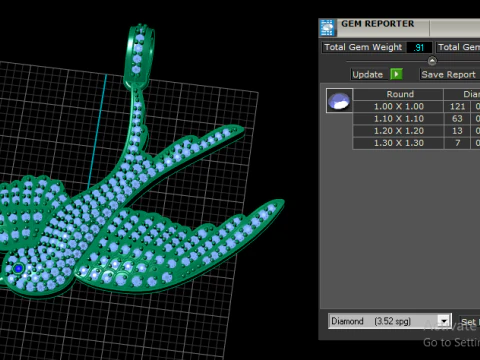The width and height of the screenshot is (480, 360).
Task: Click the GEM REPORTER title tab
Action: pos(378,24)
